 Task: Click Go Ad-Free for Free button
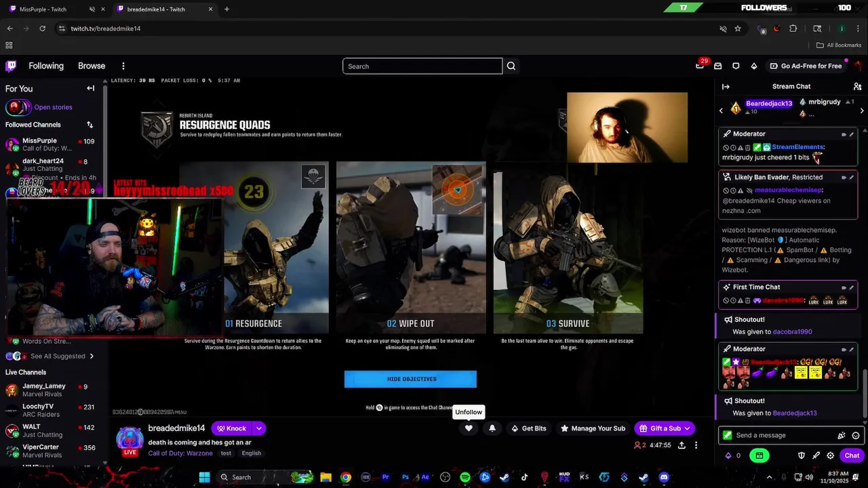tap(806, 66)
